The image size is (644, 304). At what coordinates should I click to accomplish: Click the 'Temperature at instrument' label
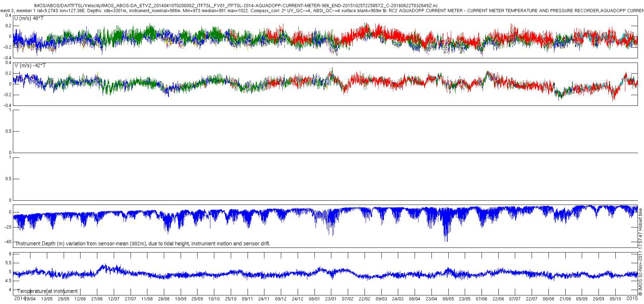click(x=48, y=291)
